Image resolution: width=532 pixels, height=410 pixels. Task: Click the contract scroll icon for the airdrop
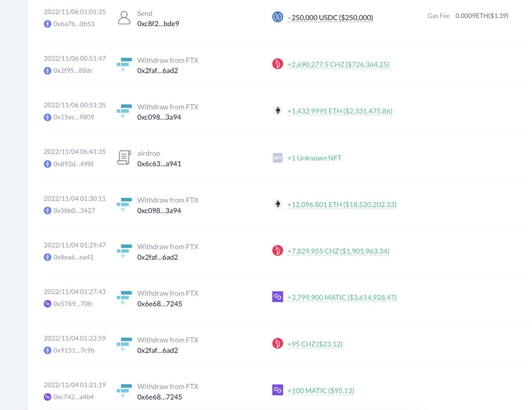coord(124,158)
